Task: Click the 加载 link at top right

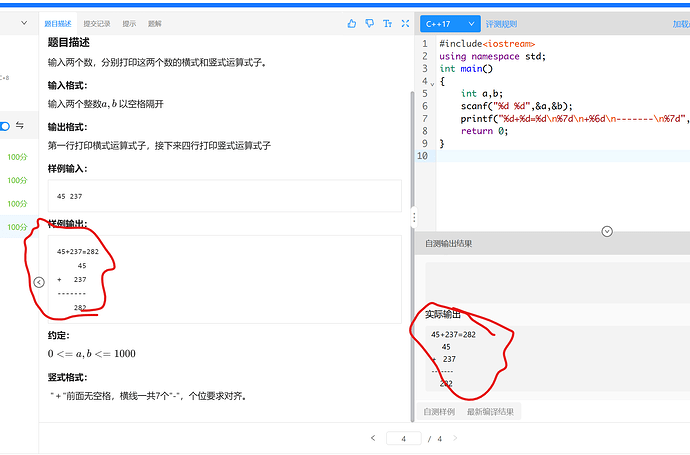Action: 681,24
